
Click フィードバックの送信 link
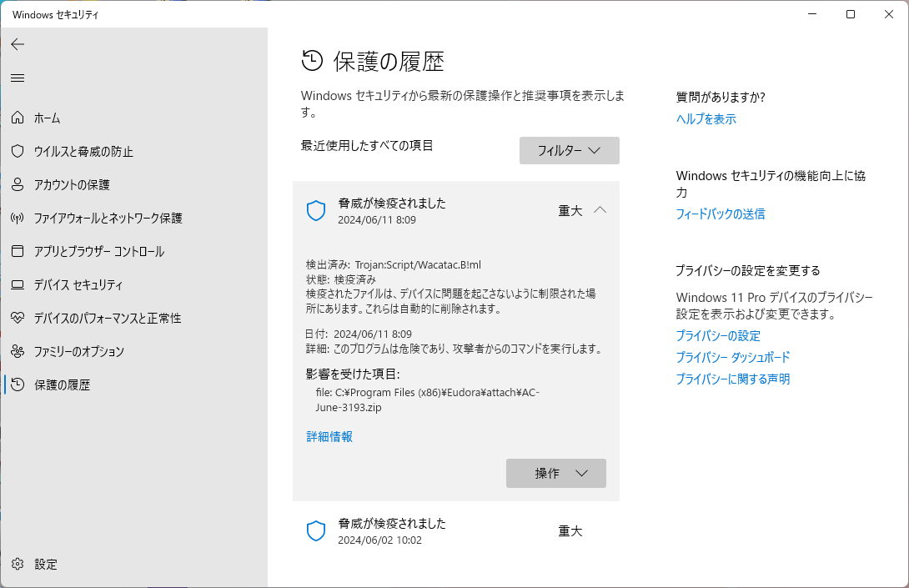720,214
